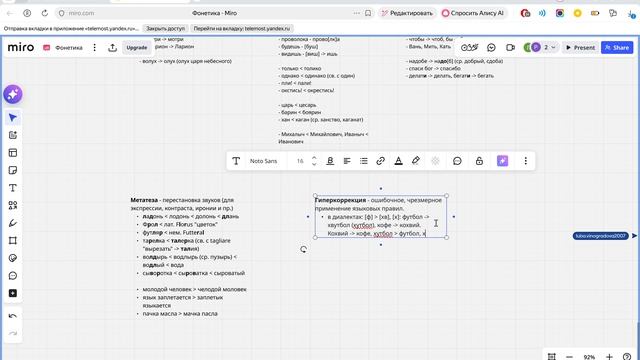Click the font size 16 field

pyautogui.click(x=300, y=161)
